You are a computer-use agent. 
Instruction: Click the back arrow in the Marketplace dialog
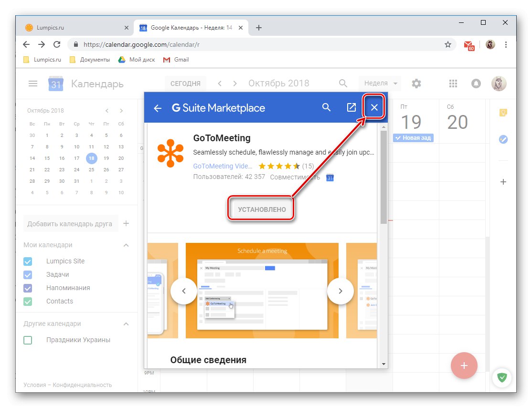pos(158,108)
